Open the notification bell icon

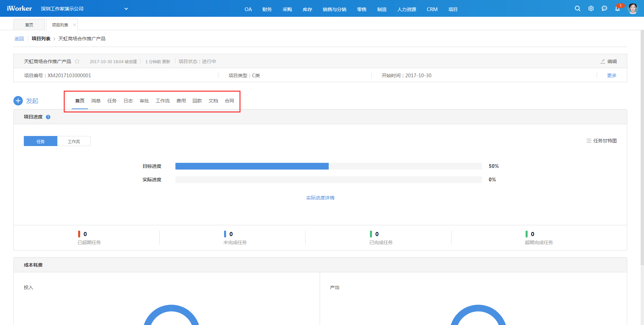pyautogui.click(x=618, y=8)
